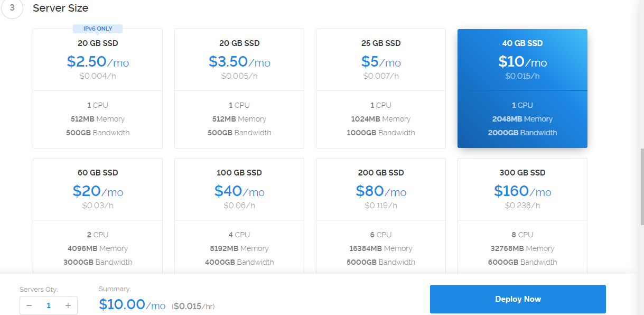Pick the $40/mo 100 GB SSD plan
Image resolution: width=644 pixels, height=315 pixels.
[x=239, y=191]
